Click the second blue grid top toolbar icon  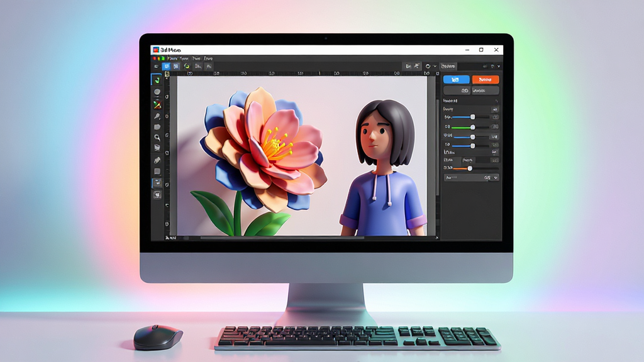[x=176, y=66]
